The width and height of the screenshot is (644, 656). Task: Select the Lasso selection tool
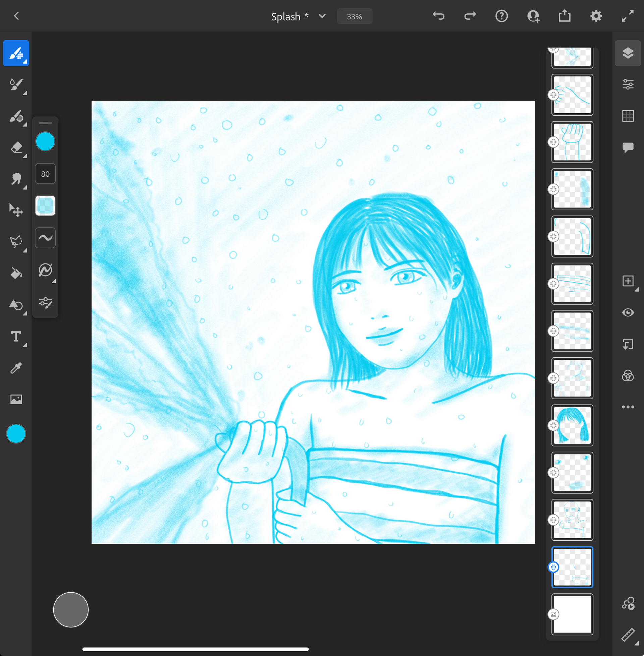click(16, 242)
